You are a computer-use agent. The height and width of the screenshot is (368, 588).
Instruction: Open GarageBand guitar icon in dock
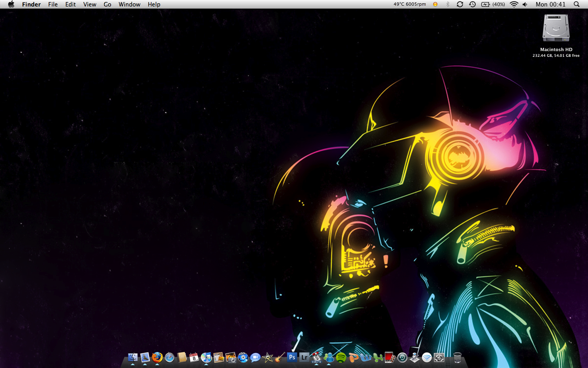click(280, 357)
